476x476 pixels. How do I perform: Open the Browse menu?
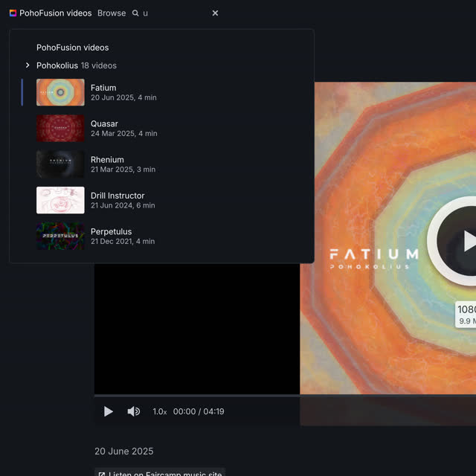(112, 13)
